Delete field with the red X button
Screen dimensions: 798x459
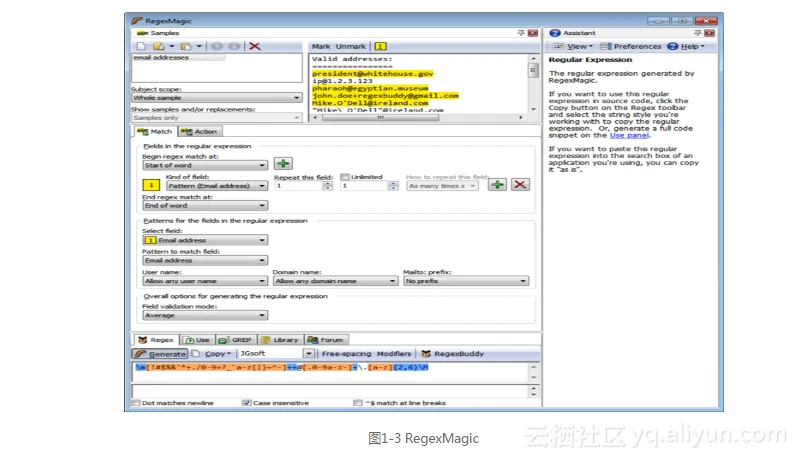[x=520, y=184]
